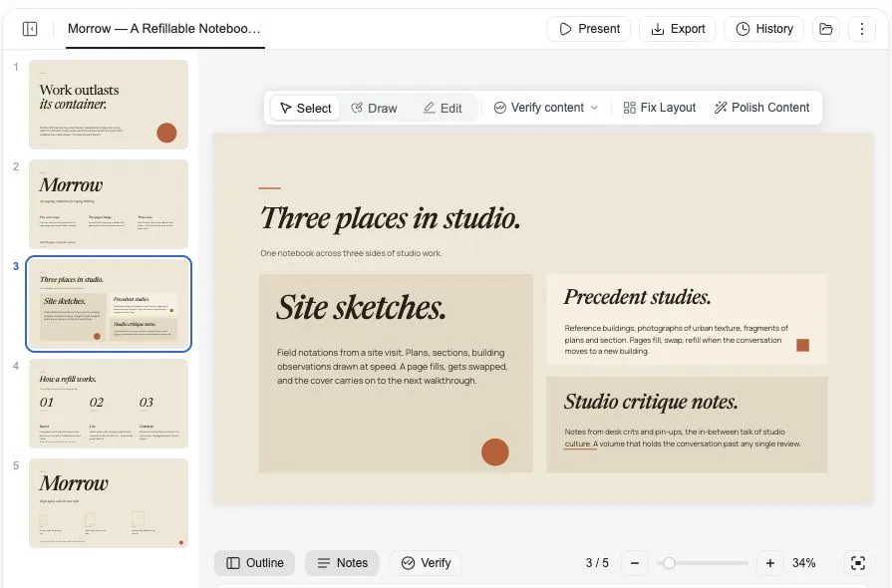Click the 34% zoom value
The height and width of the screenshot is (588, 892).
804,563
